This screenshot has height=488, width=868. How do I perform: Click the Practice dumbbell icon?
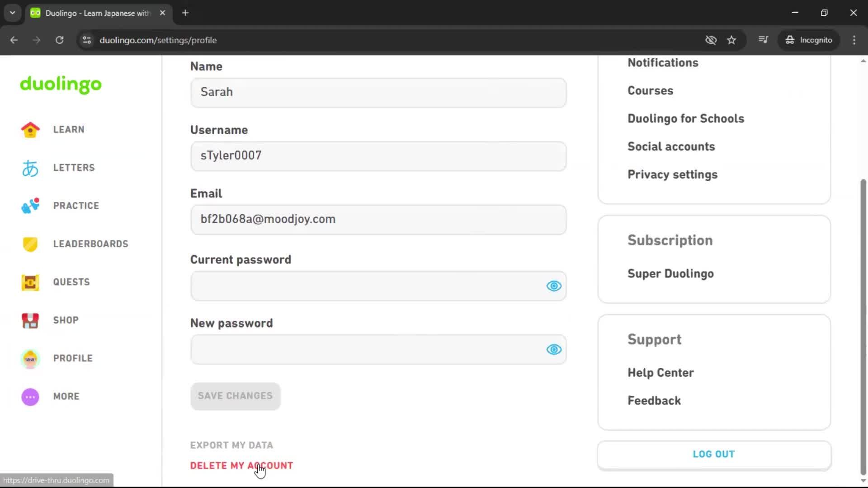pos(30,206)
